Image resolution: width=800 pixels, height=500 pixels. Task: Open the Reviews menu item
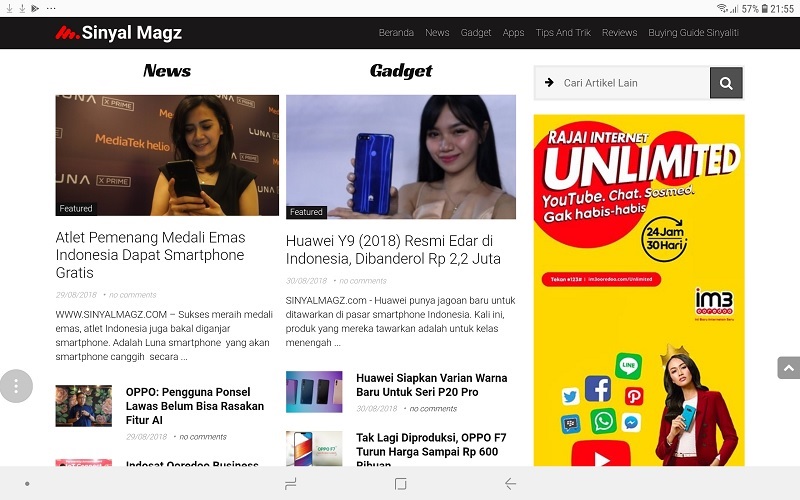click(619, 33)
